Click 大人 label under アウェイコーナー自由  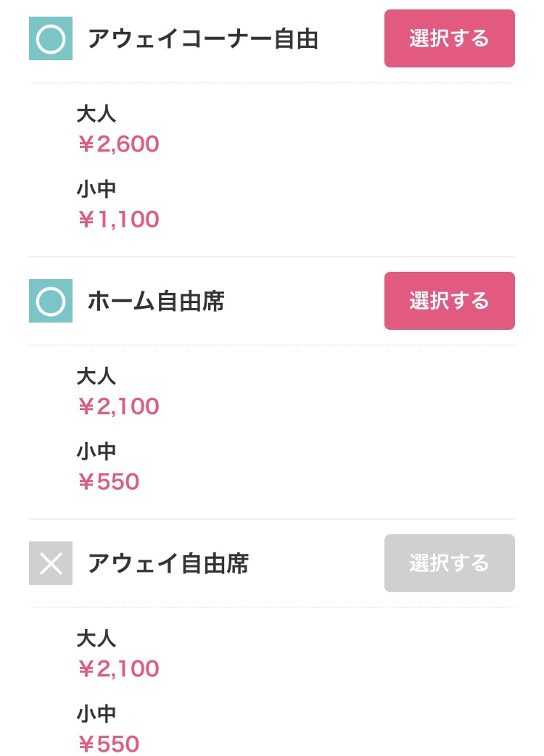point(96,114)
